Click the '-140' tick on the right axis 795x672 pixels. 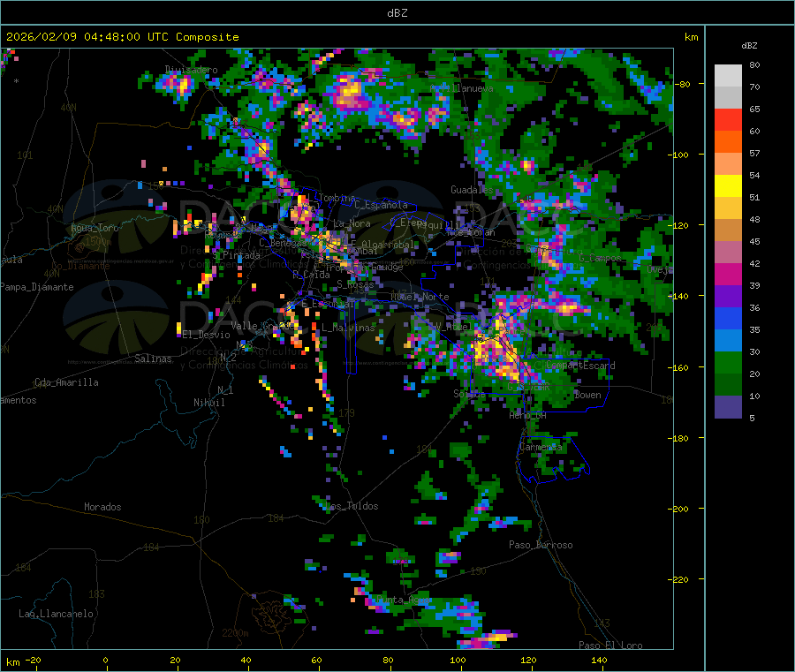(680, 296)
